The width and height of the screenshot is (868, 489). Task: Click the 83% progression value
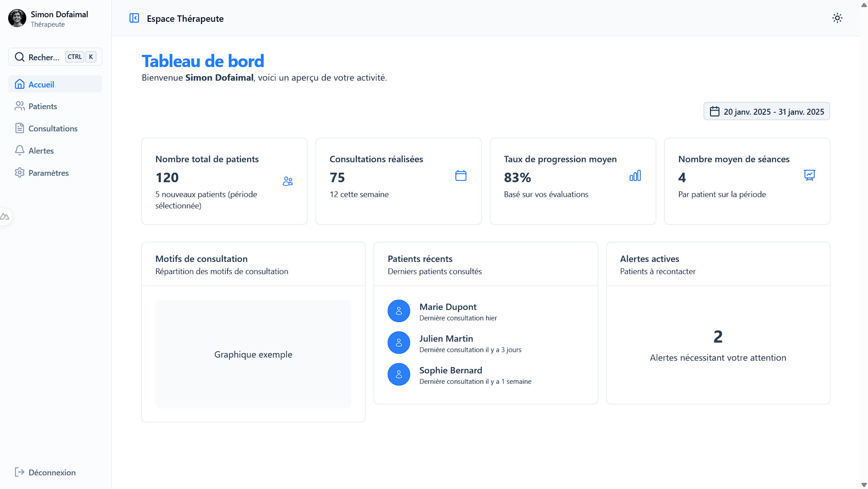518,178
